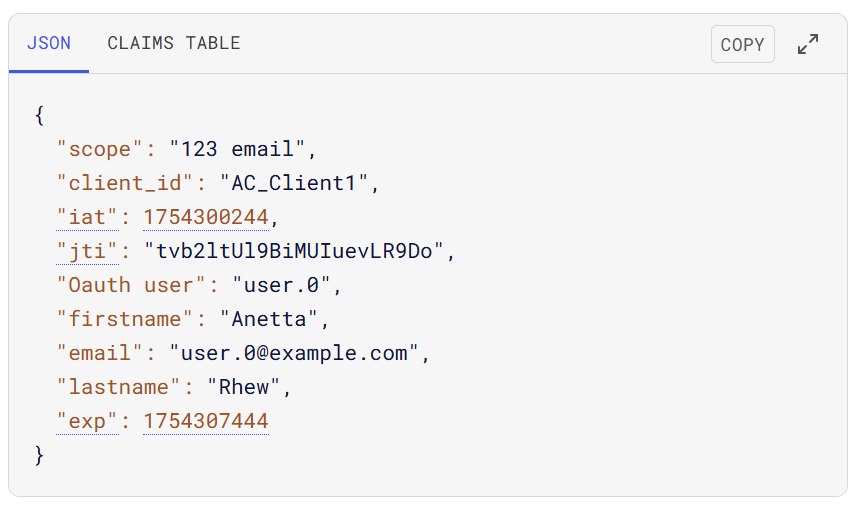Viewport: 858px width, 512px height.
Task: Copy the JSON payload
Action: [x=743, y=44]
